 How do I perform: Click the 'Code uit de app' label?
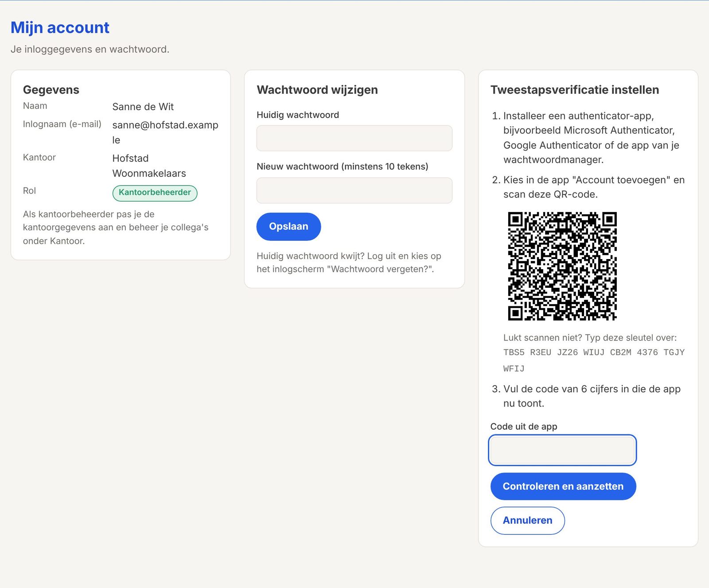click(x=524, y=426)
